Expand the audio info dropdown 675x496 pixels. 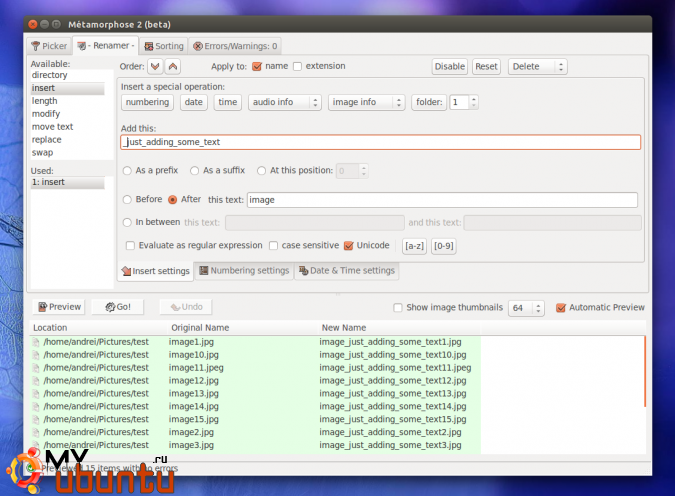pos(284,102)
